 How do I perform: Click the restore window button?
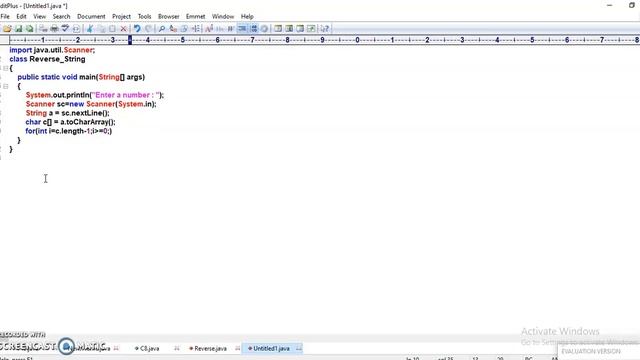pos(632,5)
